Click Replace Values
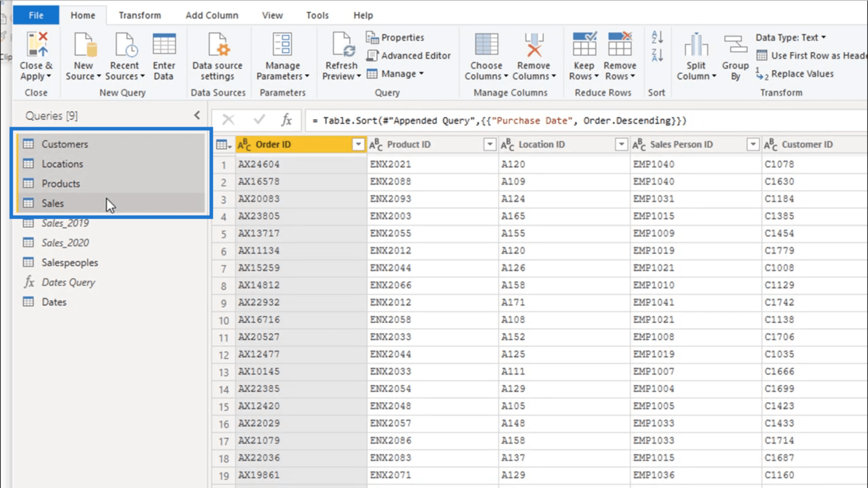This screenshot has height=488, width=868. [795, 74]
